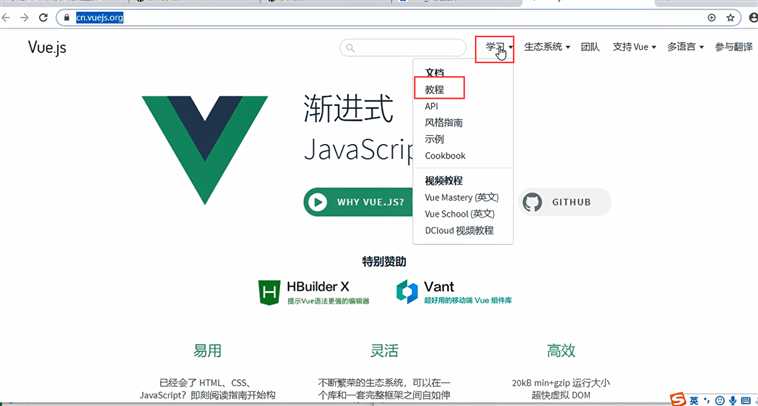Click the 灵活 heading
758x406 pixels.
384,350
